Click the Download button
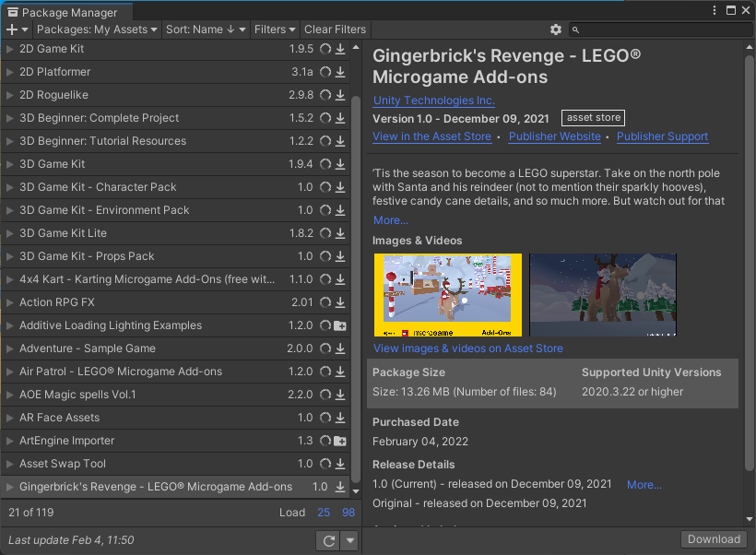 pos(714,539)
